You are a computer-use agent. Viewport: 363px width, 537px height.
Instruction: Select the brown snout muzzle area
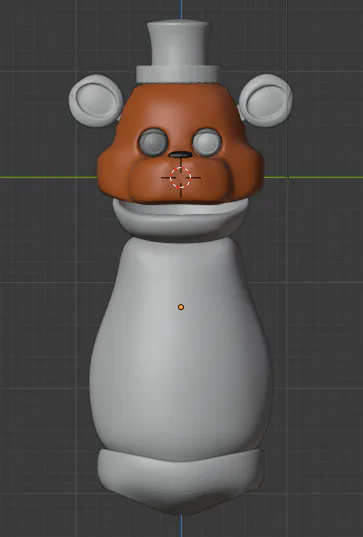(180, 182)
